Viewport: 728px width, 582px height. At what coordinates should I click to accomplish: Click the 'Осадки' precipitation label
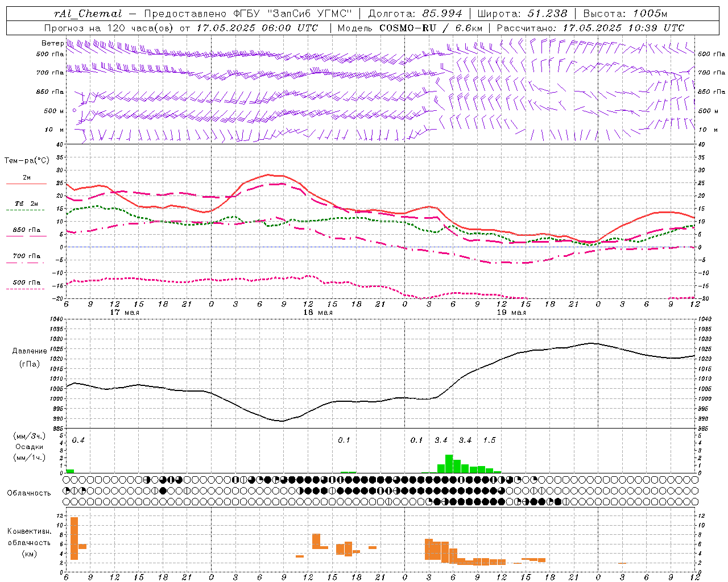click(x=30, y=447)
